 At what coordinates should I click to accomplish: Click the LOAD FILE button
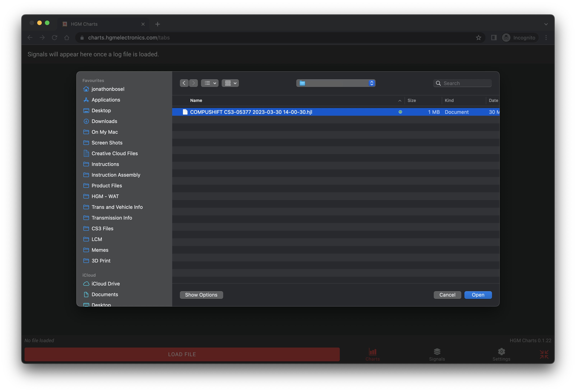click(x=182, y=354)
